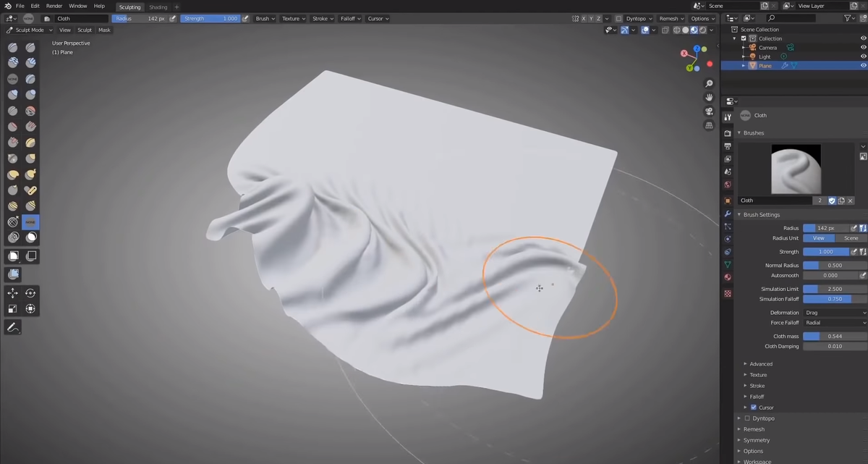The width and height of the screenshot is (868, 464).
Task: Select the Pose brush
Action: point(30,190)
